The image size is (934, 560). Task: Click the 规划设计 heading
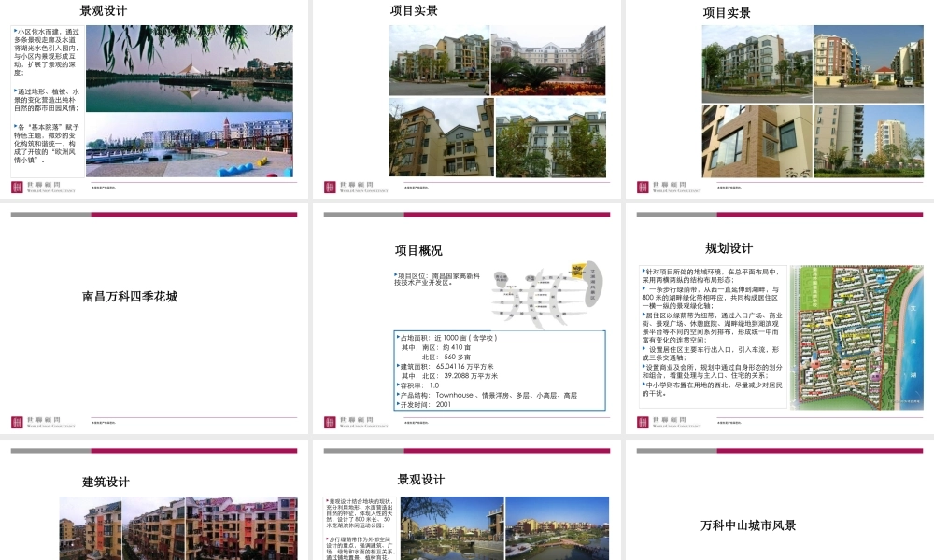tap(729, 248)
